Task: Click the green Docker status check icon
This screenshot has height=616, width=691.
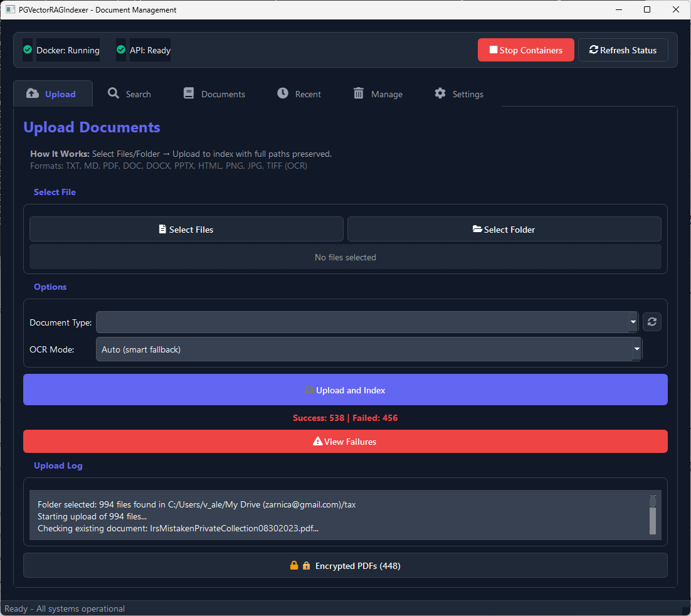Action: 27,50
